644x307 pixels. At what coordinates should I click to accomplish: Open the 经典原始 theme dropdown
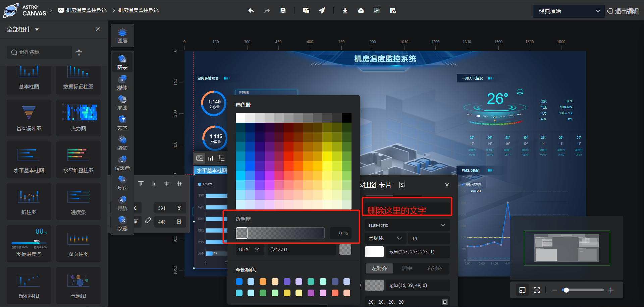[x=568, y=11]
